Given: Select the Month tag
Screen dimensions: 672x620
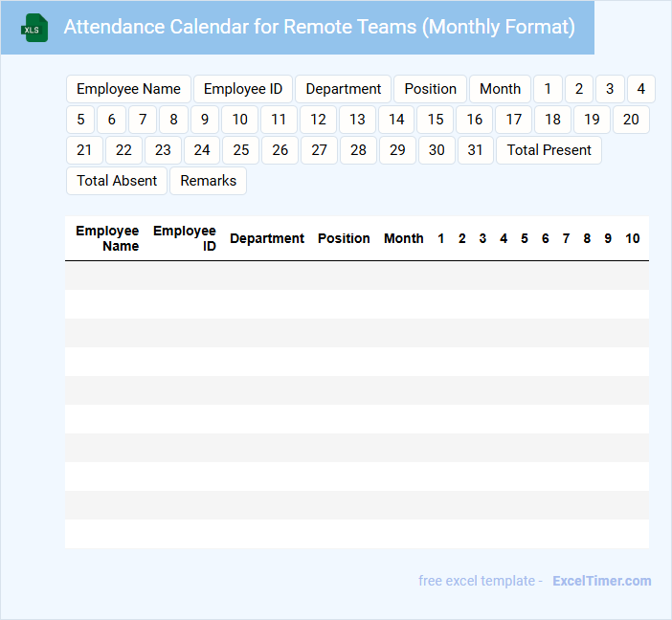Looking at the screenshot, I should [x=500, y=89].
